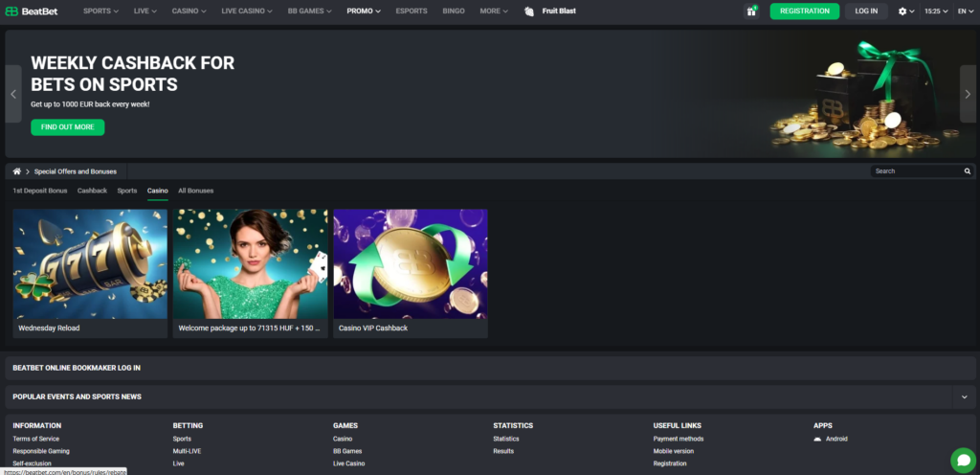Go to BINGO section

click(453, 11)
